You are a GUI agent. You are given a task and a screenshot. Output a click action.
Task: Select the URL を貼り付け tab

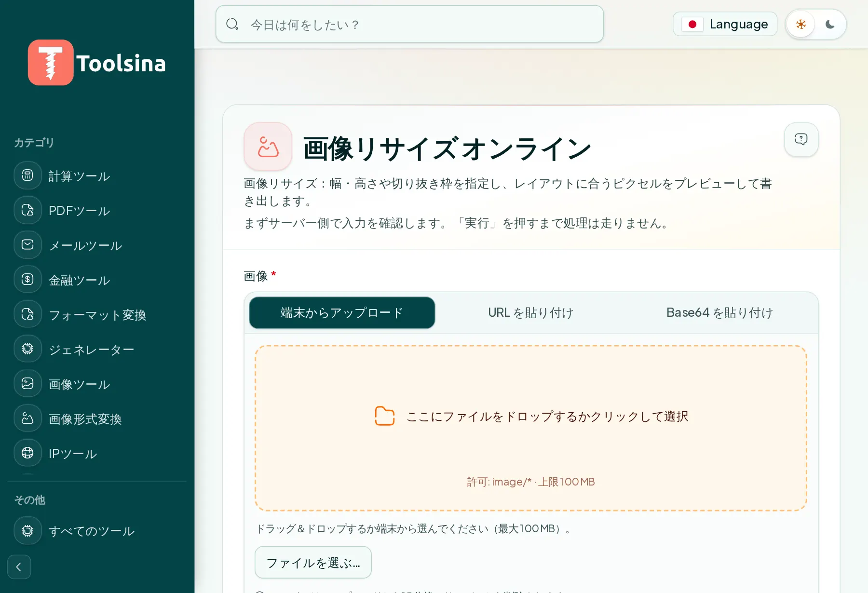[531, 313]
